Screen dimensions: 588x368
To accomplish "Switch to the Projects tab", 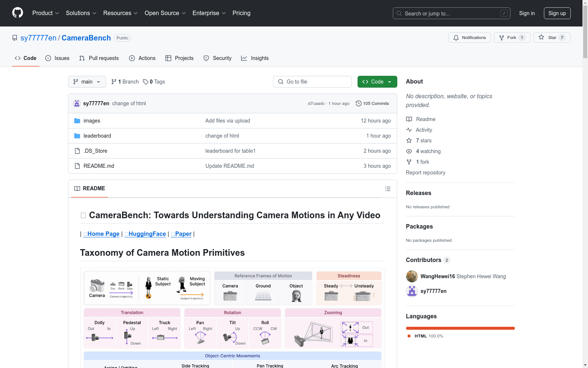I will point(179,58).
